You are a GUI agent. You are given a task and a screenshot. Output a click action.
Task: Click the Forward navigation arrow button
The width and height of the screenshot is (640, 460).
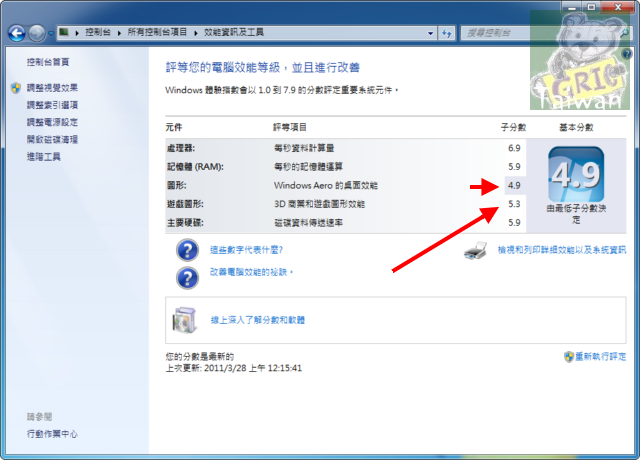(36, 33)
